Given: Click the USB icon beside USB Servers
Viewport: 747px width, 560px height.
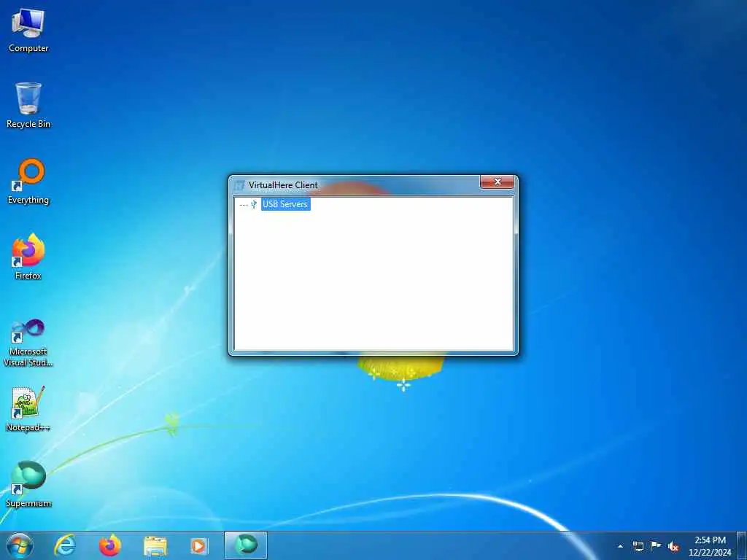Looking at the screenshot, I should point(254,204).
